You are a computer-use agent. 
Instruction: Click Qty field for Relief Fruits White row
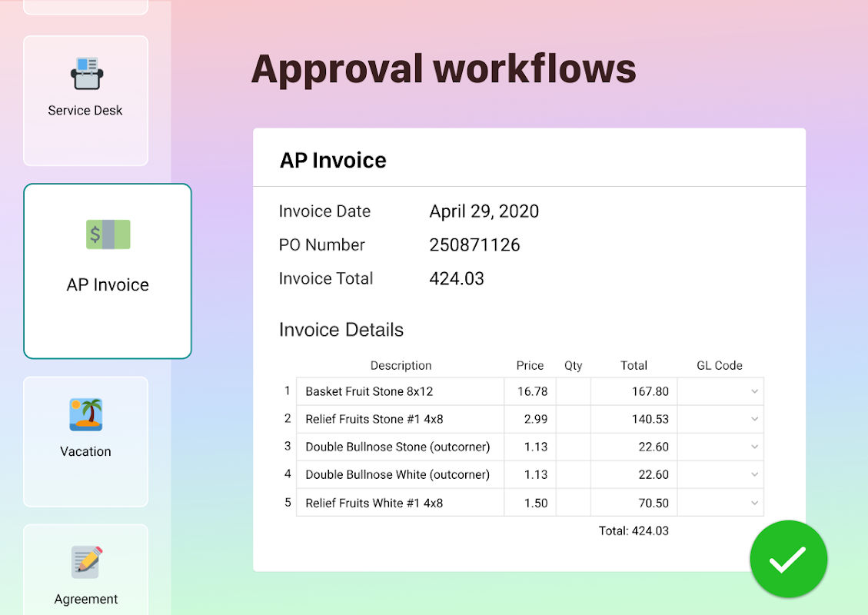pyautogui.click(x=573, y=503)
